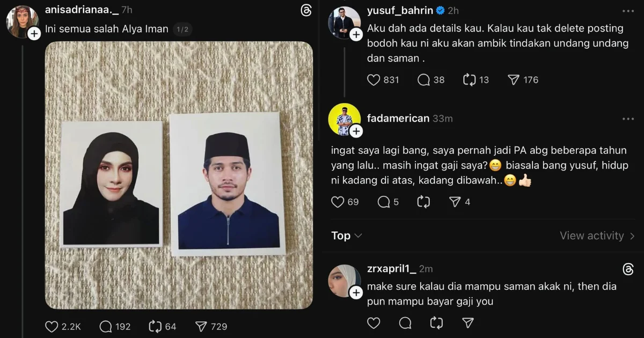Follow fadamerican using avatar plus badge
Viewport: 644px width, 338px height.
click(x=356, y=131)
